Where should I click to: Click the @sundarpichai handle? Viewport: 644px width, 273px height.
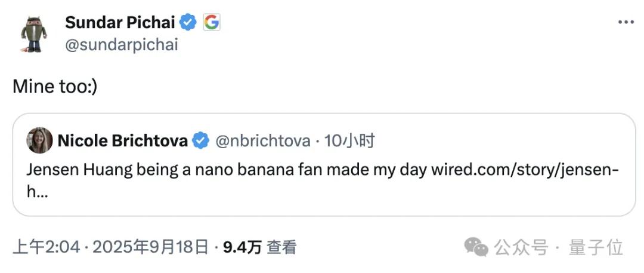121,45
